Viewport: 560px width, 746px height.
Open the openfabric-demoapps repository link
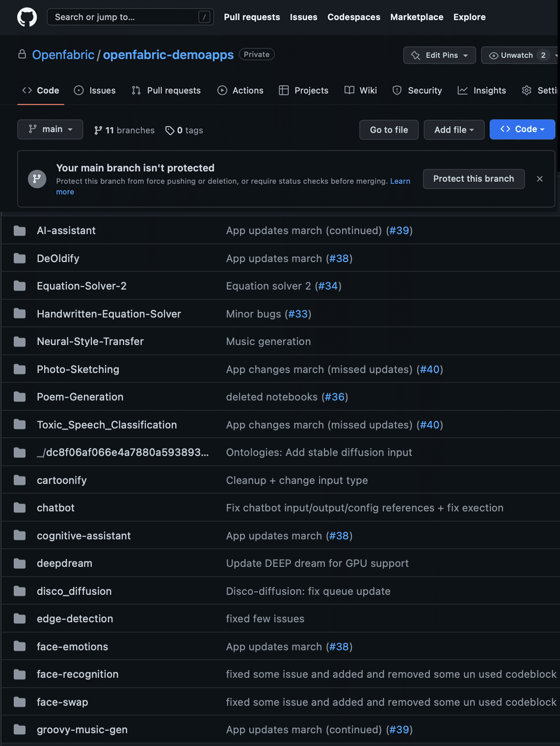tap(168, 55)
